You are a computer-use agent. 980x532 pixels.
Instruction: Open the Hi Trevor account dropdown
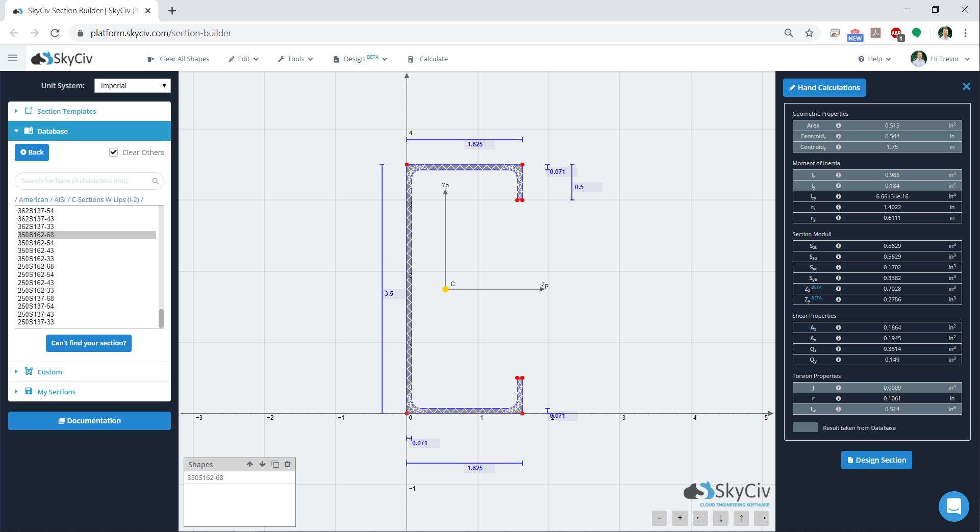point(940,59)
